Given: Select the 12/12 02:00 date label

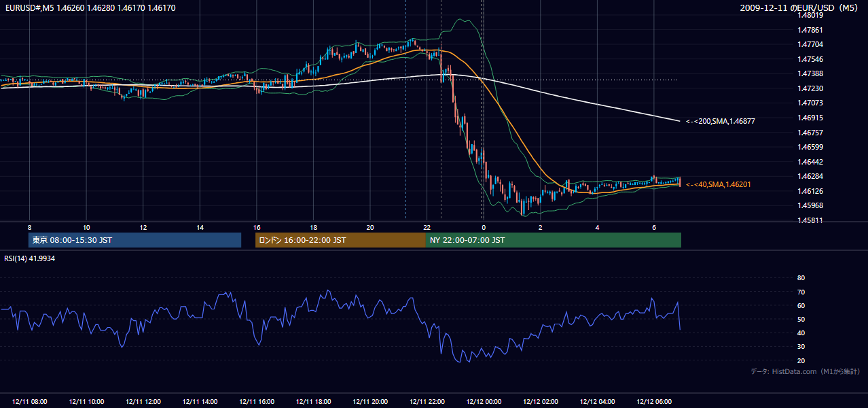Looking at the screenshot, I should (x=541, y=402).
